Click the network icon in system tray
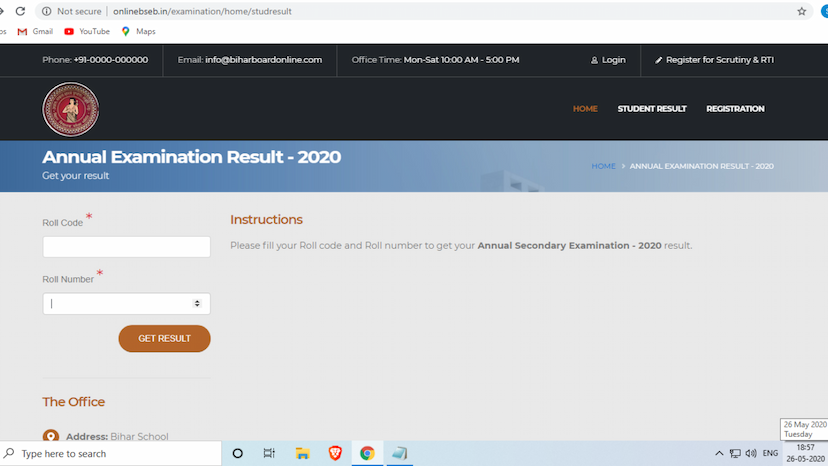828x466 pixels. tap(735, 453)
